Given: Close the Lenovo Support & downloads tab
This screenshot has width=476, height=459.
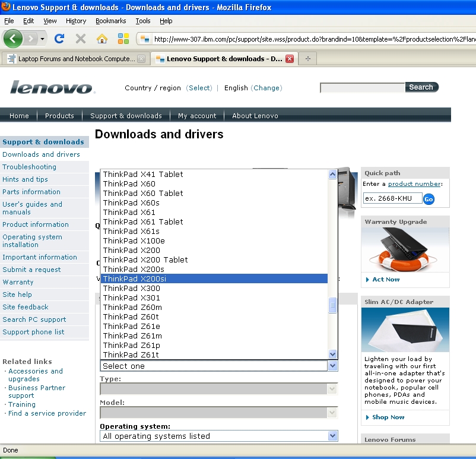Looking at the screenshot, I should coord(290,59).
